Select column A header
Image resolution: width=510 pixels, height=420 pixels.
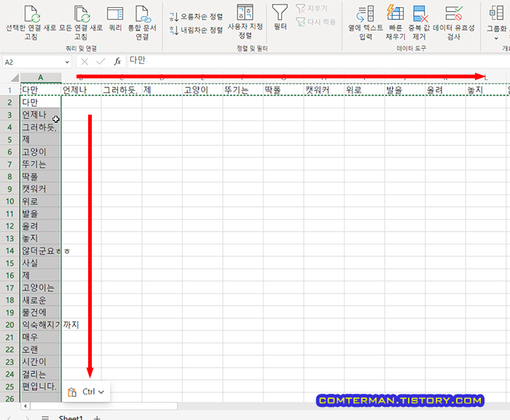pos(41,77)
